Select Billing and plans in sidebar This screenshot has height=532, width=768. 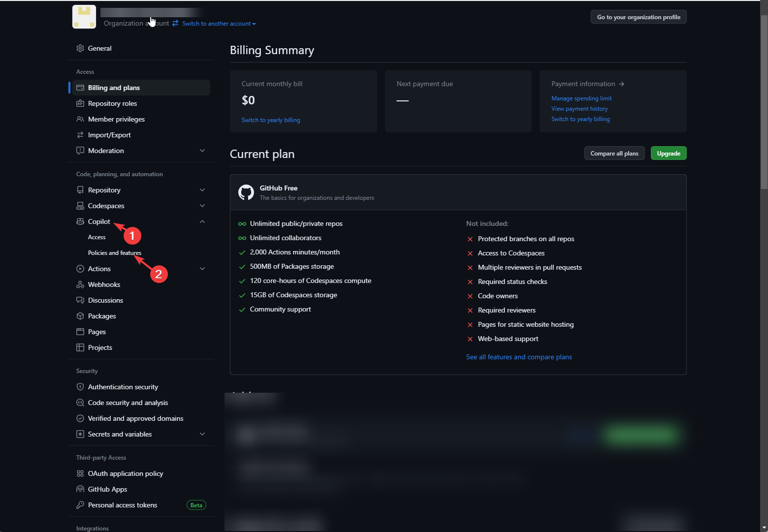tap(114, 88)
